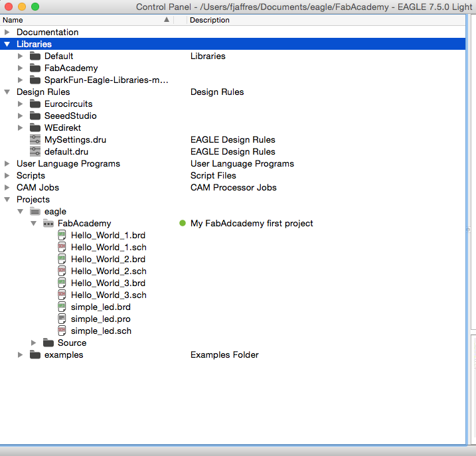
Task: Click the panel splitter handle on right edge
Action: tap(468, 230)
